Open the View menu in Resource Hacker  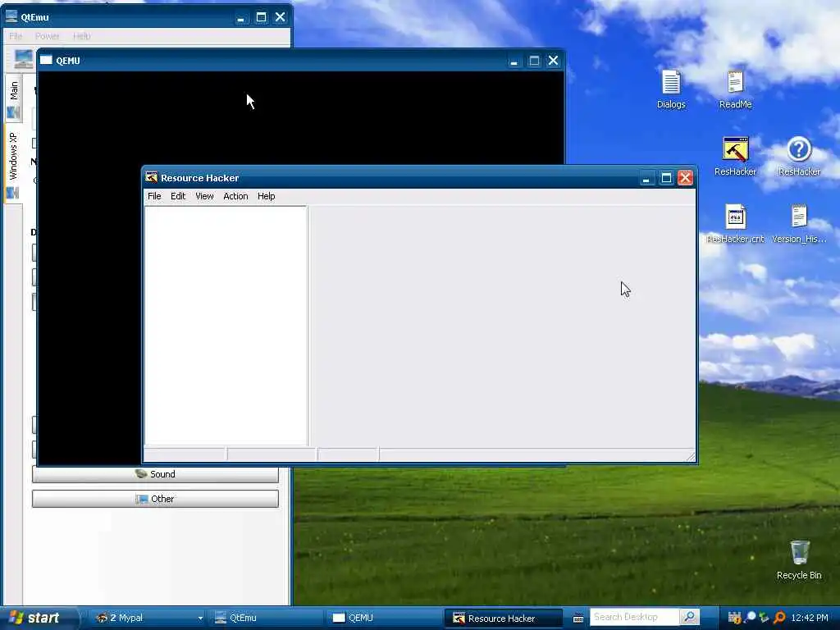click(204, 196)
